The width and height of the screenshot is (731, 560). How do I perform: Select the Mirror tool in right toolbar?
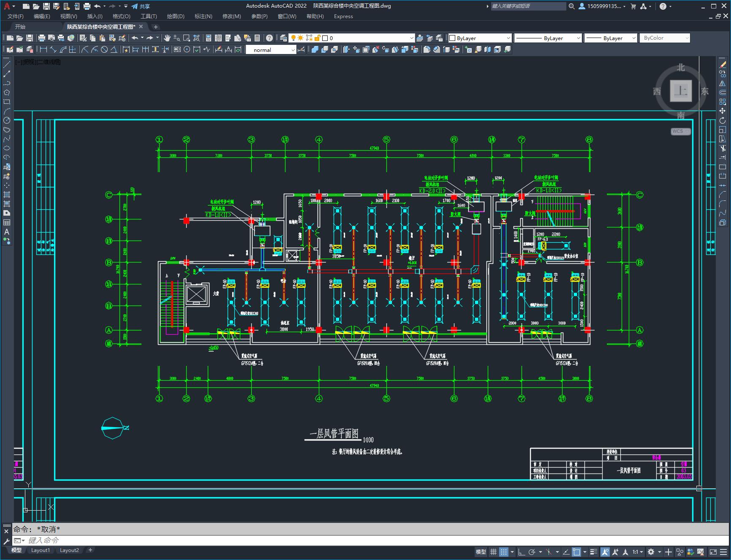(723, 83)
